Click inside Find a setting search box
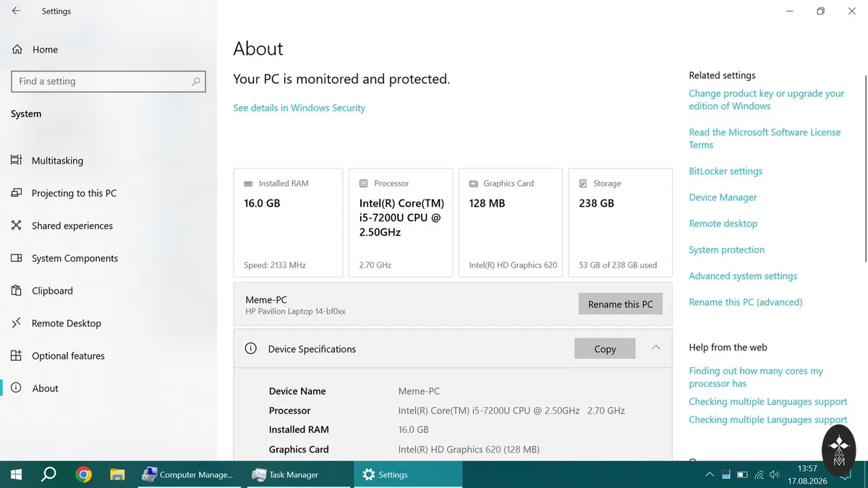Image resolution: width=868 pixels, height=488 pixels. click(x=109, y=82)
